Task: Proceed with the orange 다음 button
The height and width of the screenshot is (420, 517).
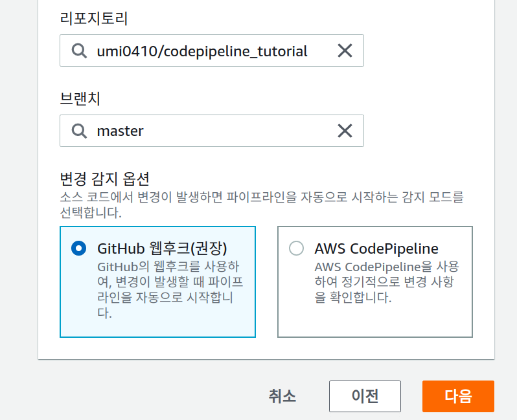Action: click(458, 396)
